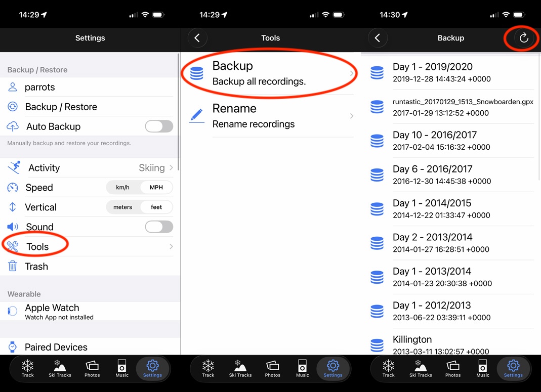
Task: Tap the chevron on Backup all recordings row
Action: click(352, 74)
